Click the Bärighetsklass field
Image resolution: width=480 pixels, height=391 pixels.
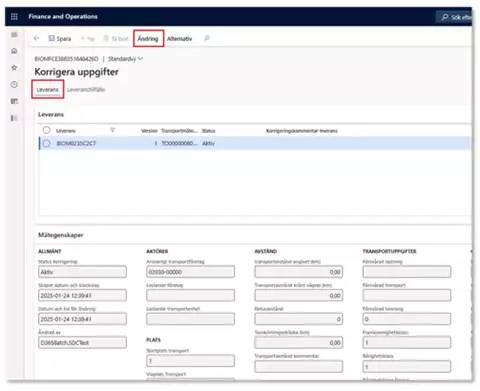(x=407, y=366)
